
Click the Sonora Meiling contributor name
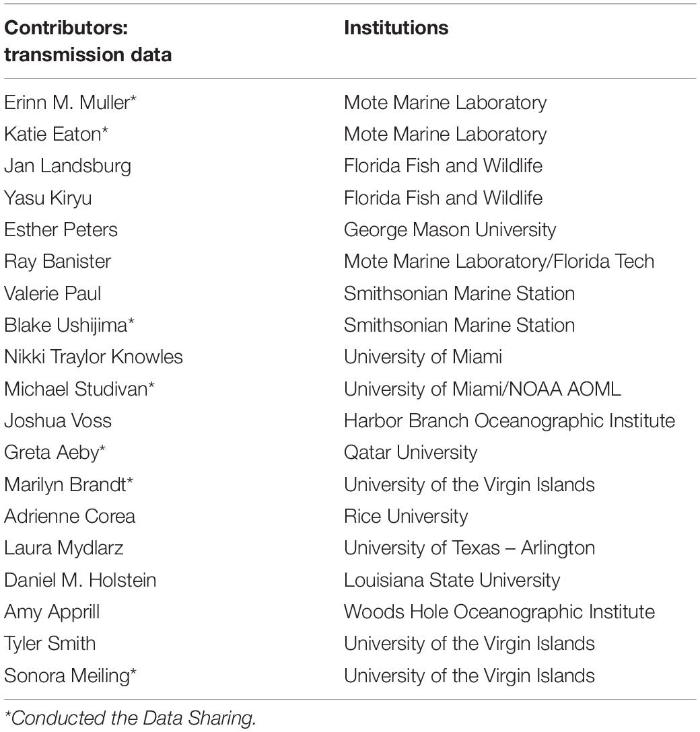(x=70, y=676)
